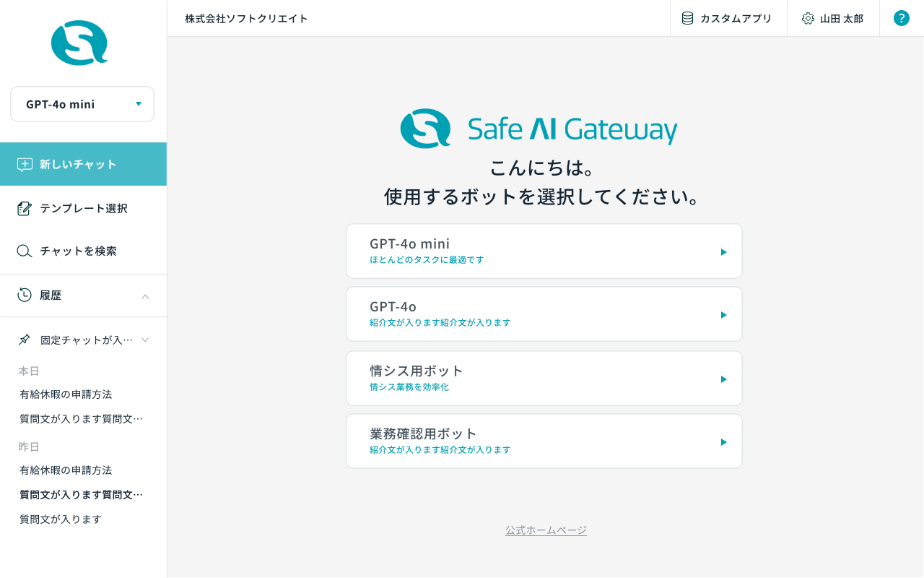
Task: Select the GPT-4o mini bot card
Action: 544,251
